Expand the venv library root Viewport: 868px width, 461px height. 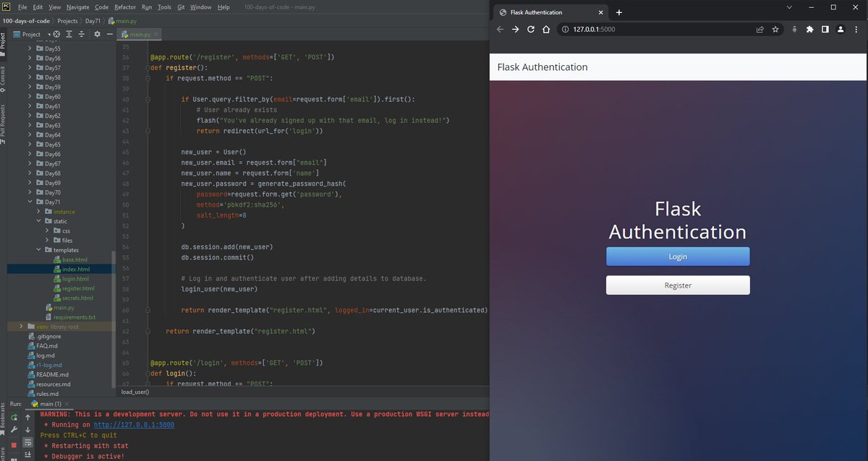(x=20, y=327)
